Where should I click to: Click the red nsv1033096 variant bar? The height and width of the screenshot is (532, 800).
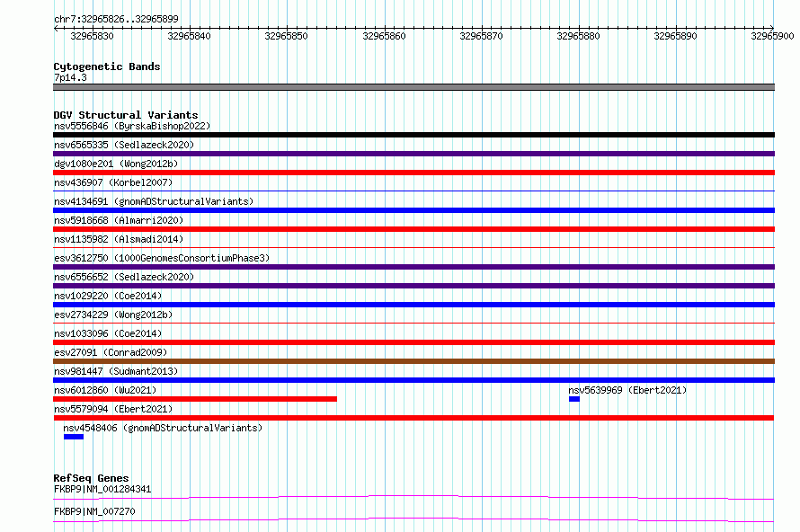tap(413, 342)
